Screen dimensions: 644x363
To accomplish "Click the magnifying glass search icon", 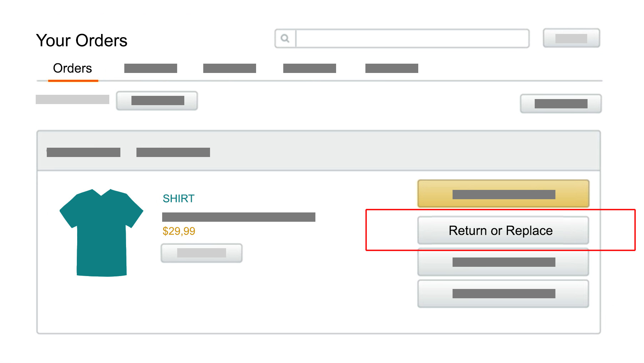I will pyautogui.click(x=285, y=38).
